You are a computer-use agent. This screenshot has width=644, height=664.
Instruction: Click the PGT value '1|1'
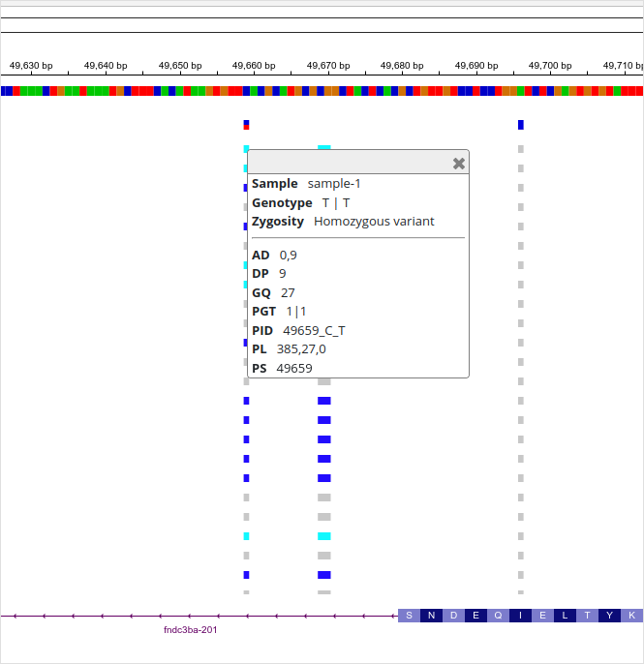tap(295, 312)
